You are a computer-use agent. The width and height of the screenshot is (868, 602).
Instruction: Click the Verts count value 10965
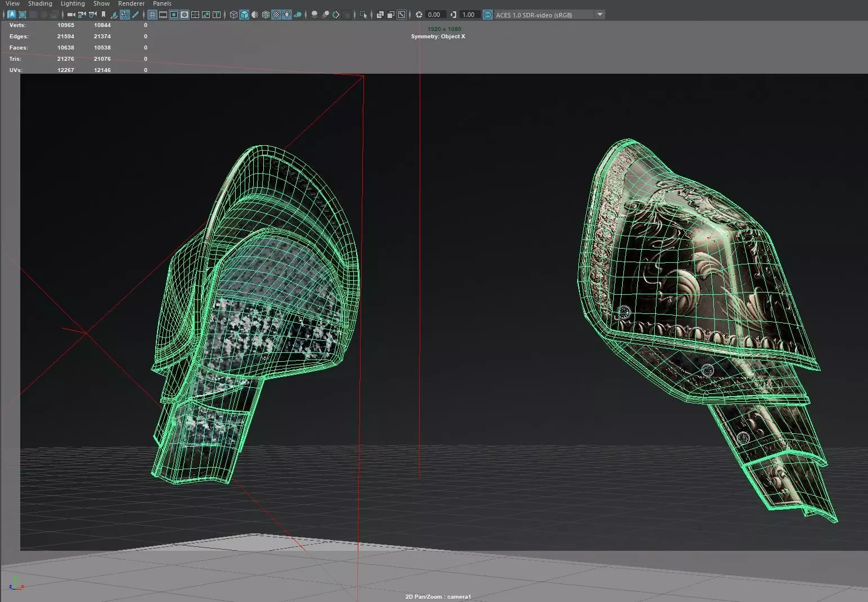click(x=66, y=25)
